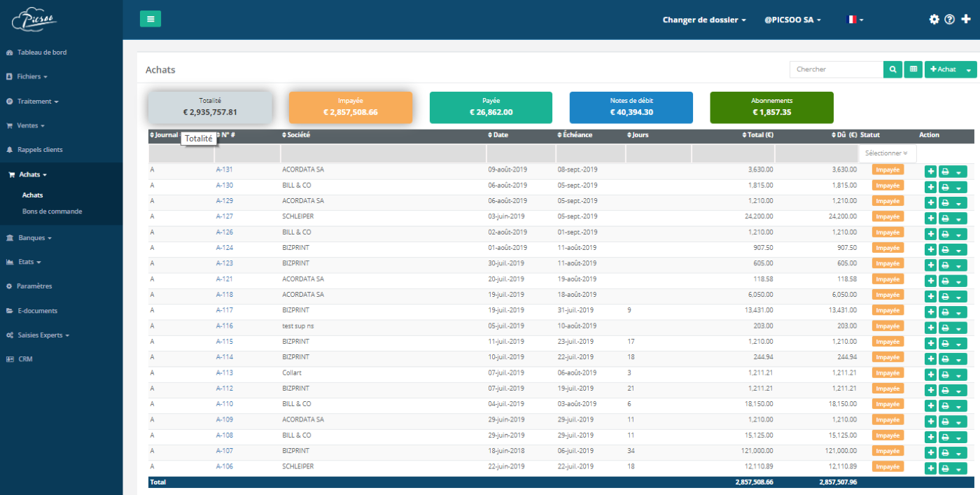Open the help question mark icon

950,20
